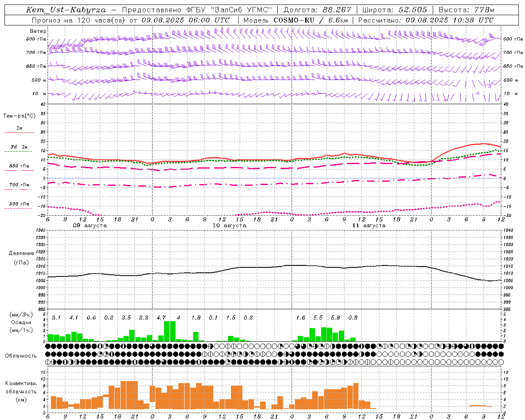Screen dimensions: 525x420
Task: Click the '09 августа' date label
Action: click(x=90, y=226)
